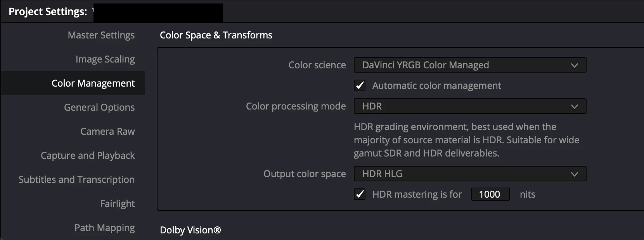Image resolution: width=644 pixels, height=240 pixels.
Task: Open the Master Settings section
Action: [101, 35]
